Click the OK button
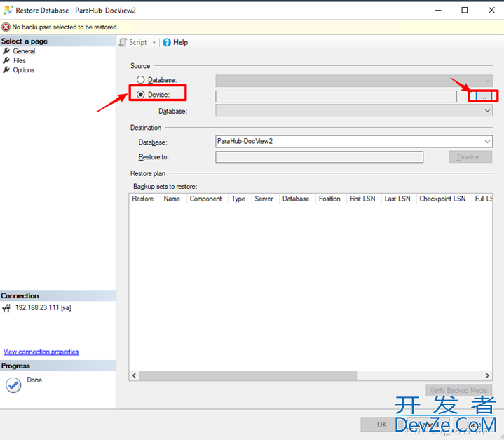504x440 pixels. click(381, 425)
